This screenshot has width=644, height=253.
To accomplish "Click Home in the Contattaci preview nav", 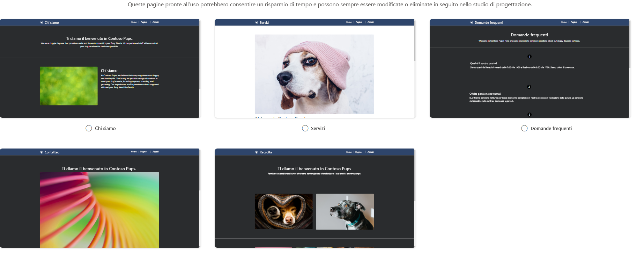I will coord(134,152).
